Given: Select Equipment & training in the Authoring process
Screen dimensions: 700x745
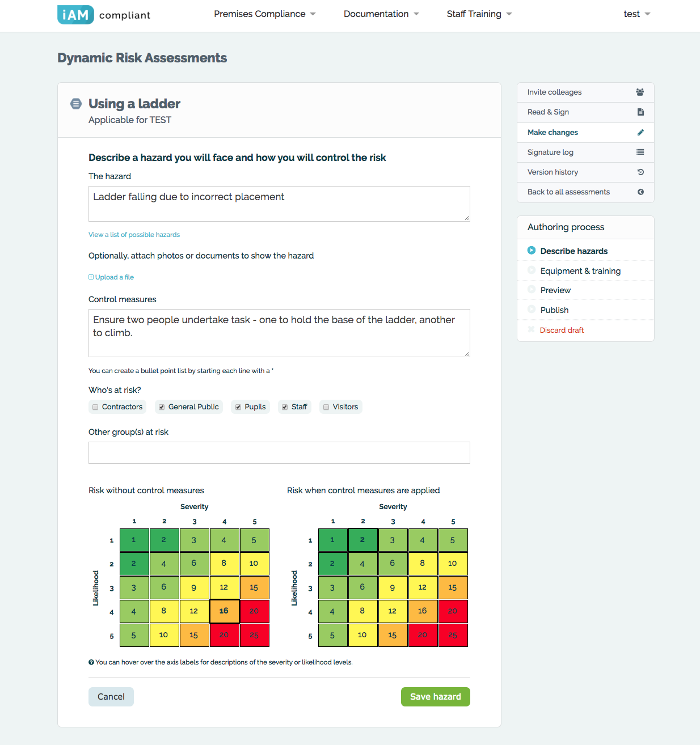Looking at the screenshot, I should (580, 270).
